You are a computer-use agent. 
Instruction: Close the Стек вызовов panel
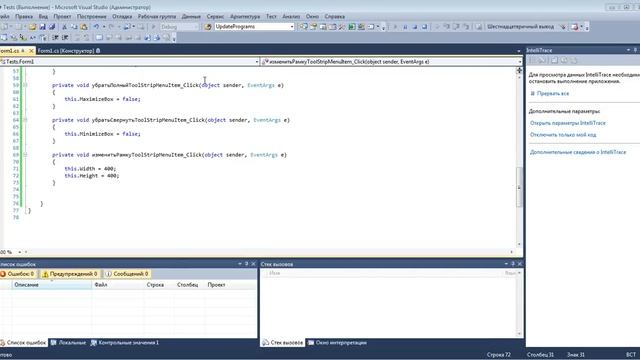[520, 264]
